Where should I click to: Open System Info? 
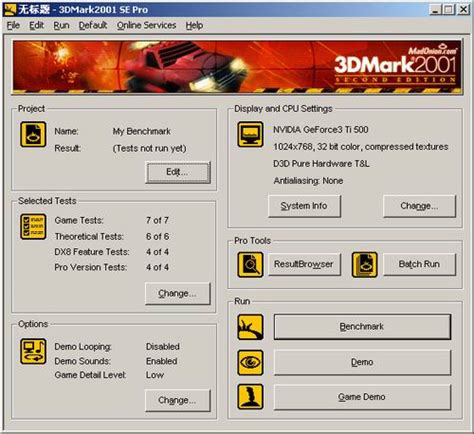coord(304,206)
